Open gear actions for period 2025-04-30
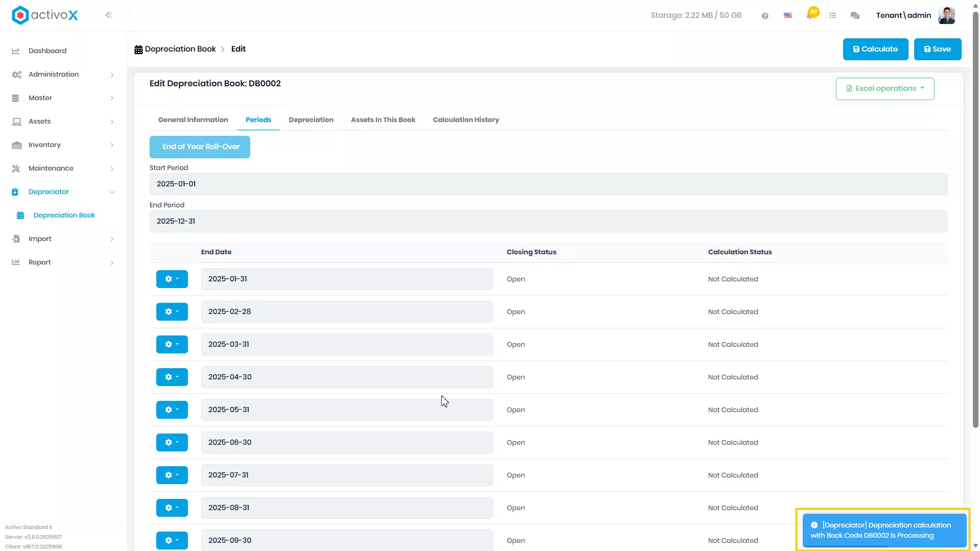This screenshot has height=551, width=980. (x=172, y=377)
